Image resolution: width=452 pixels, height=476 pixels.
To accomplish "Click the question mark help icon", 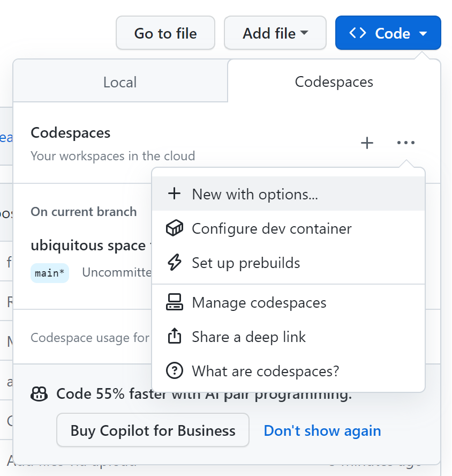I will pyautogui.click(x=175, y=370).
